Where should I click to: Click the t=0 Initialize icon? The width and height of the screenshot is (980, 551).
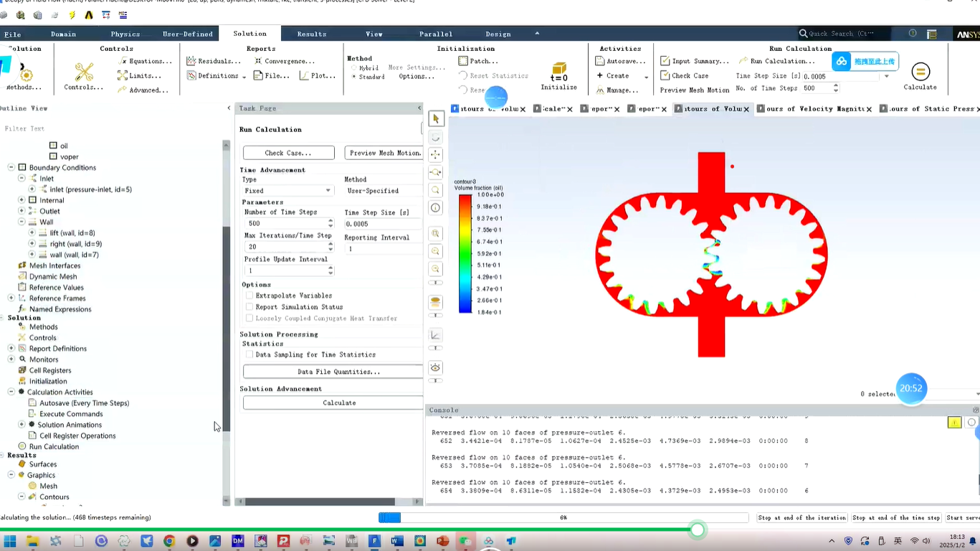point(558,72)
